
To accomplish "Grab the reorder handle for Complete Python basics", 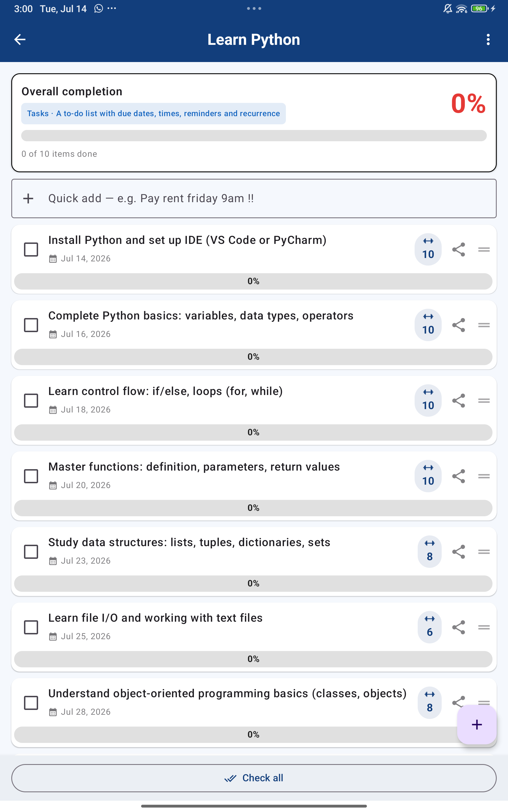I will (x=484, y=325).
